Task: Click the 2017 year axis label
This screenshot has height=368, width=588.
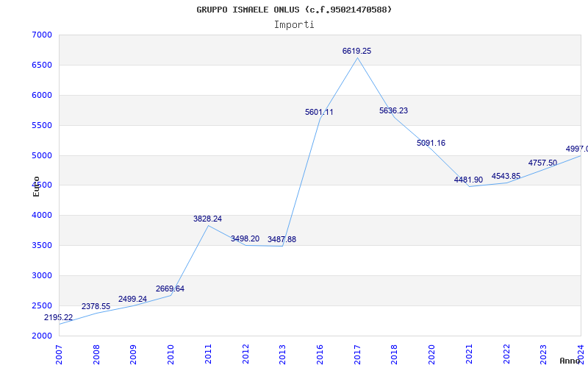Action: click(357, 355)
